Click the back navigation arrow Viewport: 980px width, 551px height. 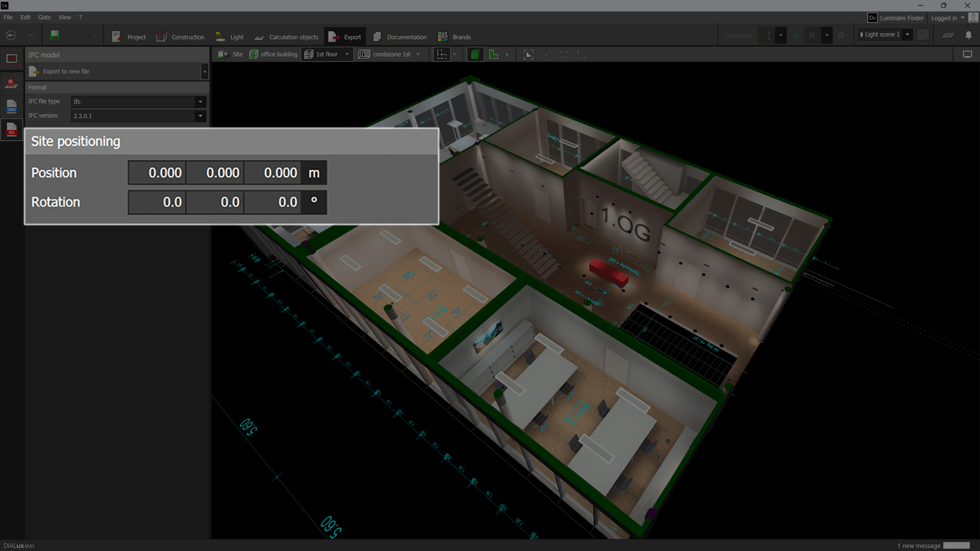pyautogui.click(x=11, y=36)
